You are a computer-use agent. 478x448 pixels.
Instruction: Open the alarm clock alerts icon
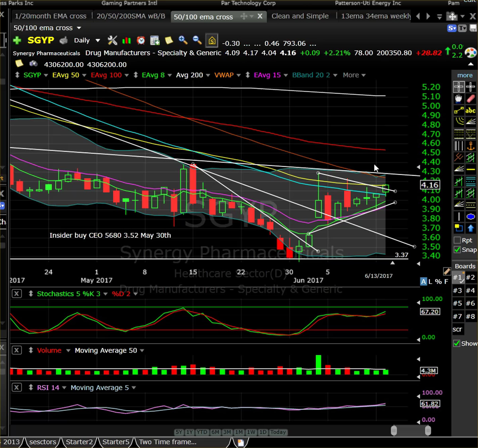pos(141,40)
